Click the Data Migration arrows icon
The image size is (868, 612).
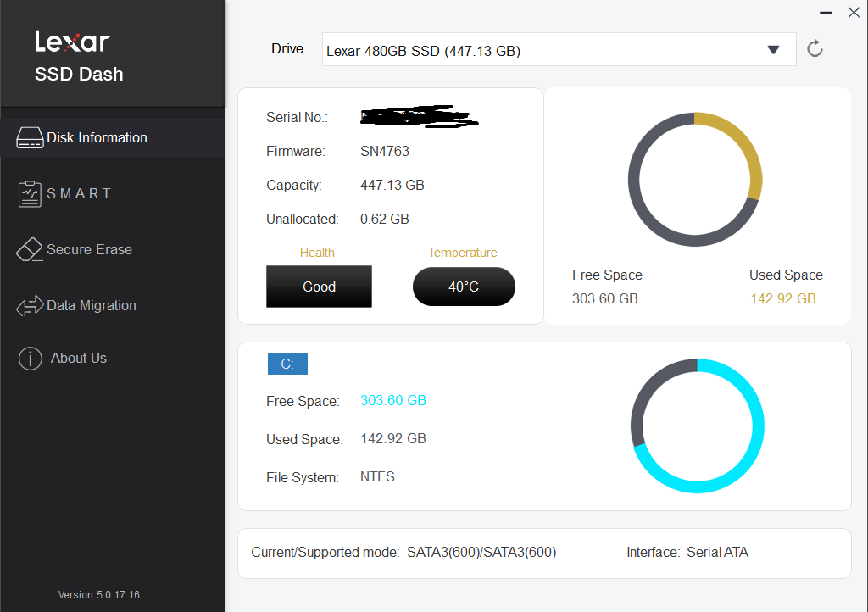[x=30, y=305]
